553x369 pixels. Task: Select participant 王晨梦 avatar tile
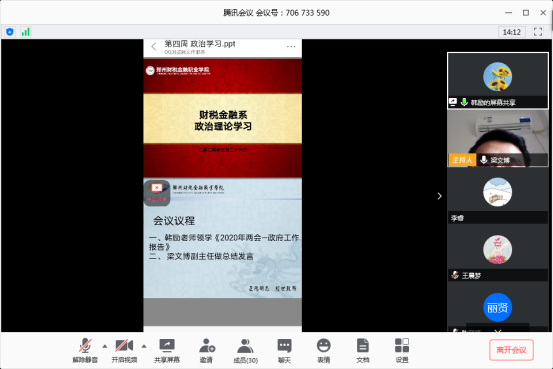(498, 250)
